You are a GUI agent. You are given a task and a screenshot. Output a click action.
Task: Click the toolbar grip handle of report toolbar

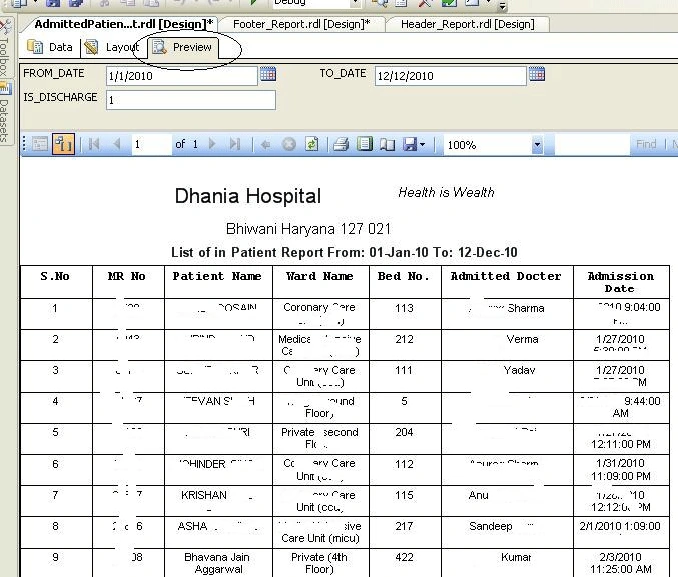(x=24, y=144)
